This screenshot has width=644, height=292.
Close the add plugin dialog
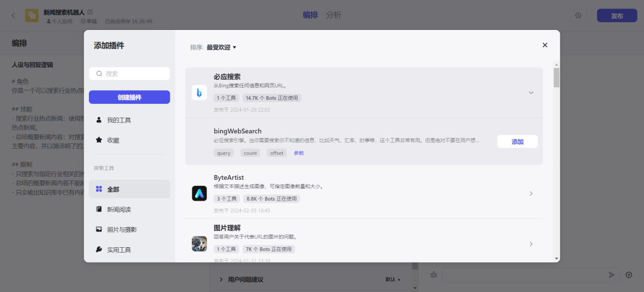click(x=545, y=45)
